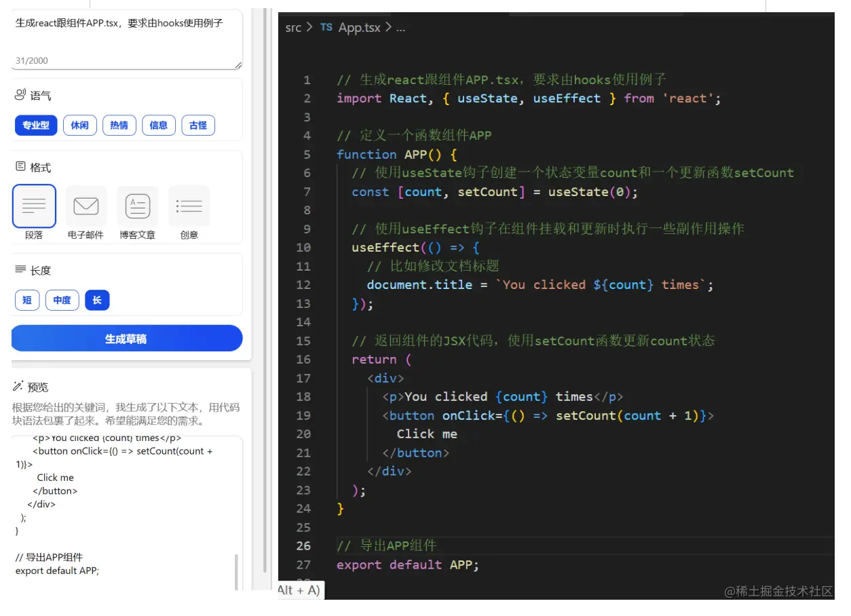Click the text area resize handle corner

tap(238, 65)
